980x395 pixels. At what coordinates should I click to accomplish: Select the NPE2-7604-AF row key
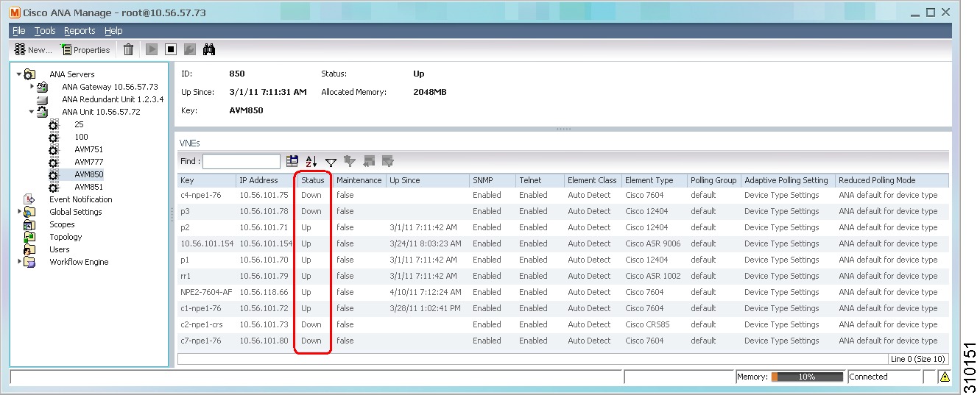click(x=206, y=292)
